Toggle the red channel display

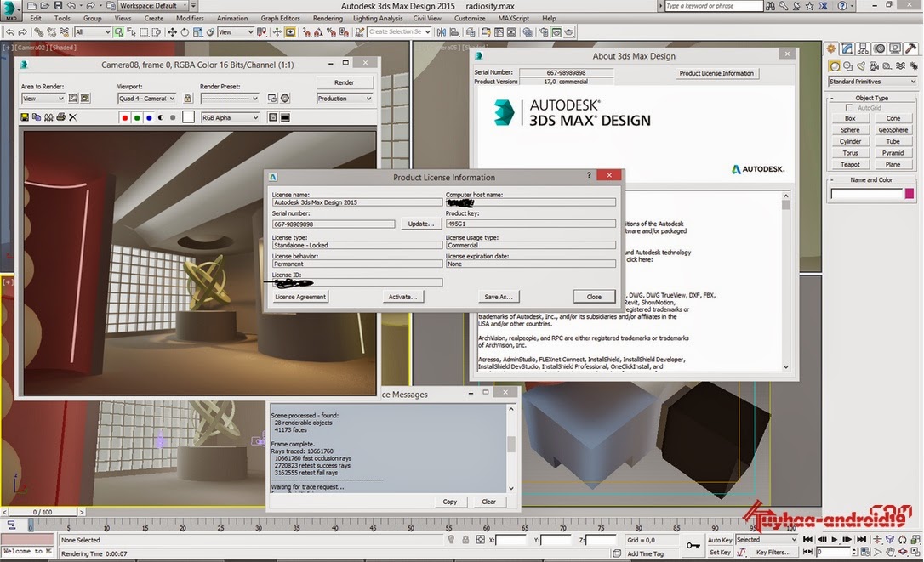124,118
